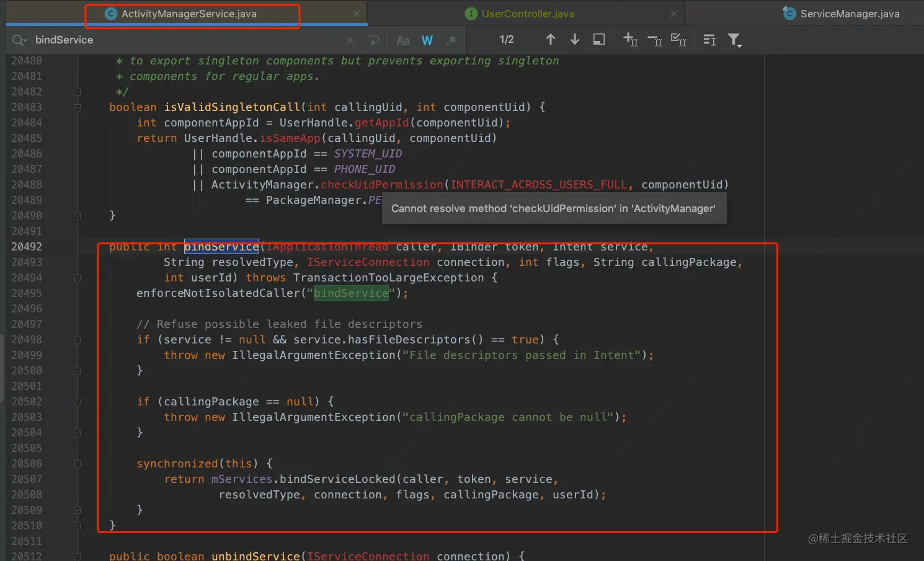This screenshot has height=561, width=924.
Task: Collapse isValidSingletonCall method at line 20483
Action: point(77,107)
